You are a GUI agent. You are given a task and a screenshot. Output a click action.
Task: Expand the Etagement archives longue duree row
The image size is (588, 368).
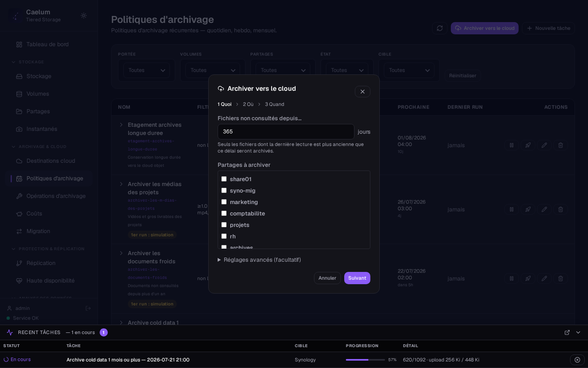121,125
